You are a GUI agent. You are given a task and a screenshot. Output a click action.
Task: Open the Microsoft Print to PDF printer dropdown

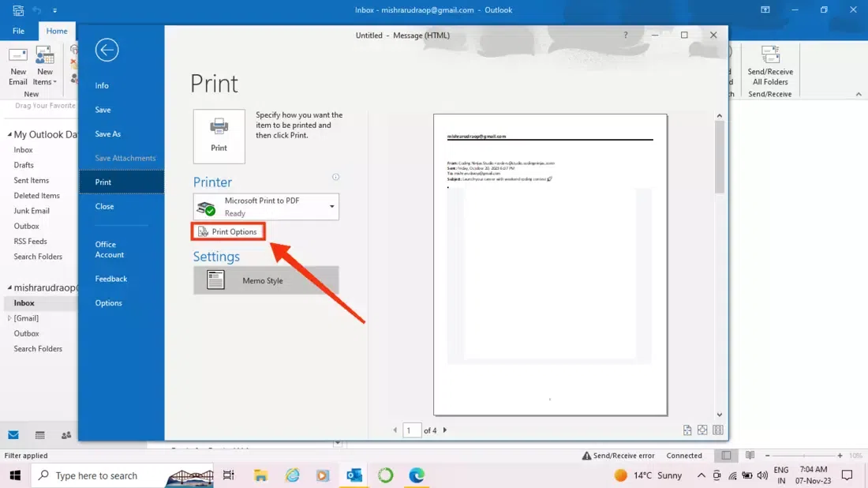click(x=266, y=207)
